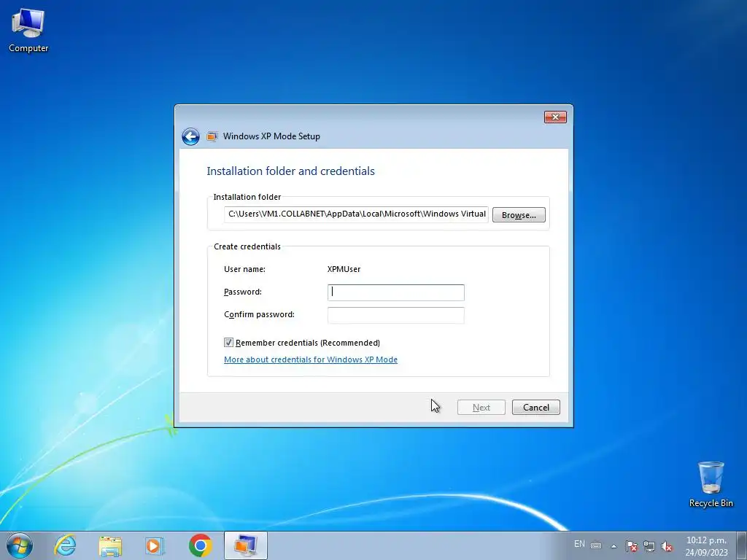Open More about credentials for Windows XP Mode
747x560 pixels.
coord(311,359)
